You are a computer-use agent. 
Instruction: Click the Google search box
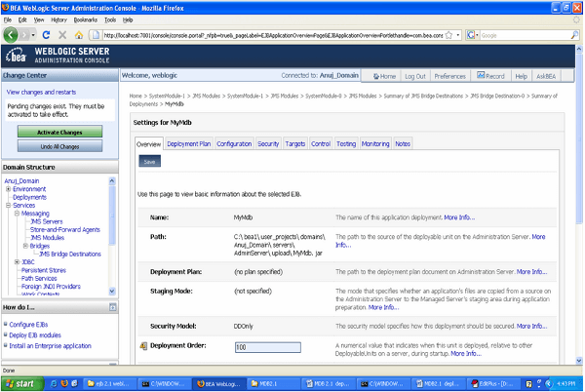pos(525,35)
